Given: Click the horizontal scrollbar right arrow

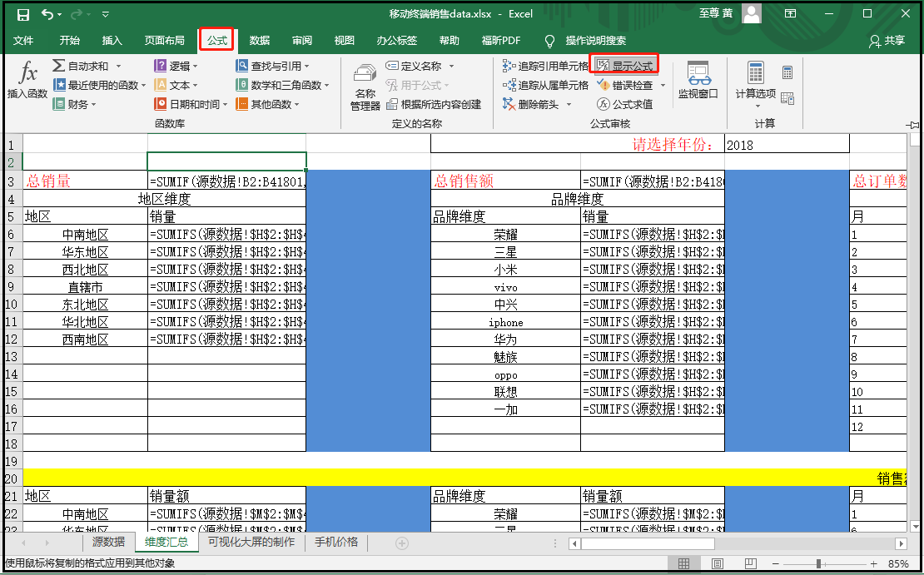Looking at the screenshot, I should click(x=901, y=543).
